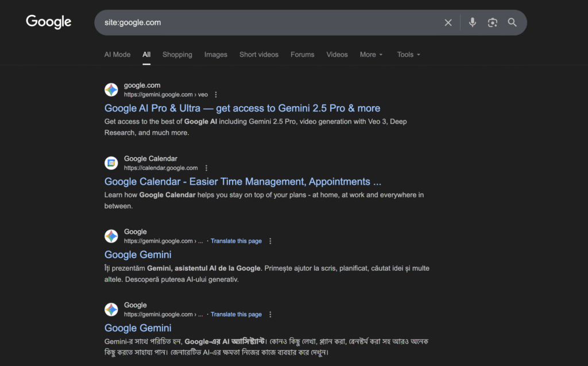Open the three-dot menu on the Google Calendar result
Viewport: 588px width, 366px height.
[x=206, y=168]
